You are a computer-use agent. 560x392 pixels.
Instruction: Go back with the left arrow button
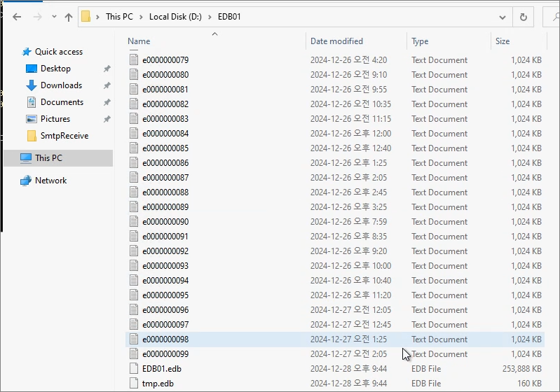pyautogui.click(x=17, y=17)
